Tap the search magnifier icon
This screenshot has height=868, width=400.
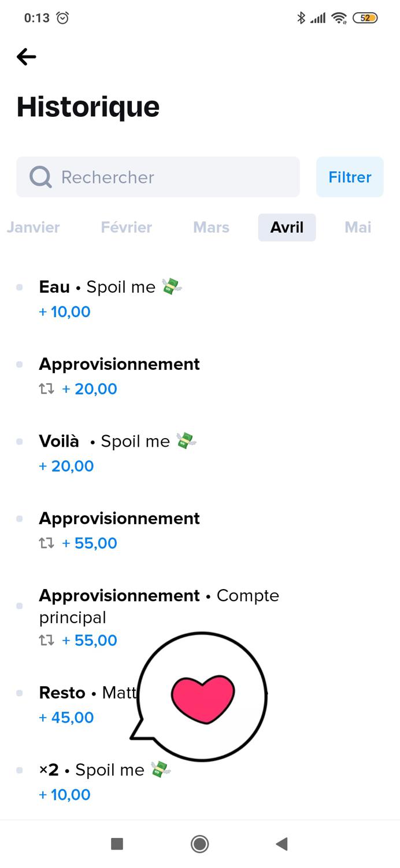(x=40, y=177)
